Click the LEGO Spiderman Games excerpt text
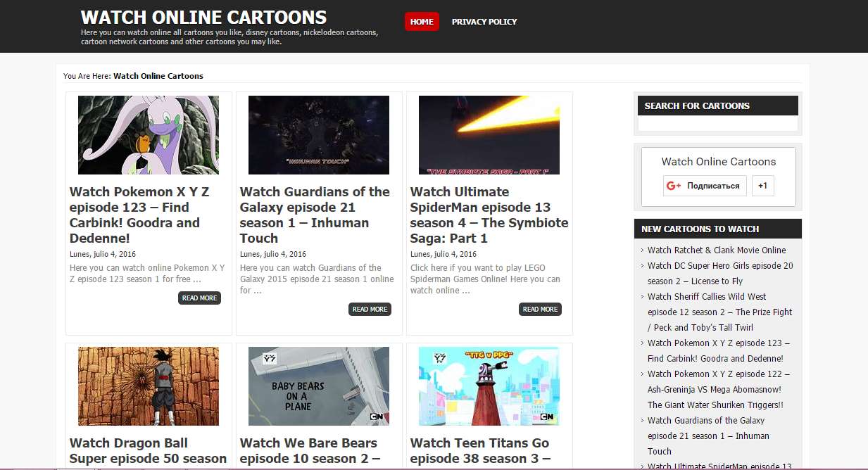The width and height of the screenshot is (868, 470). 485,279
